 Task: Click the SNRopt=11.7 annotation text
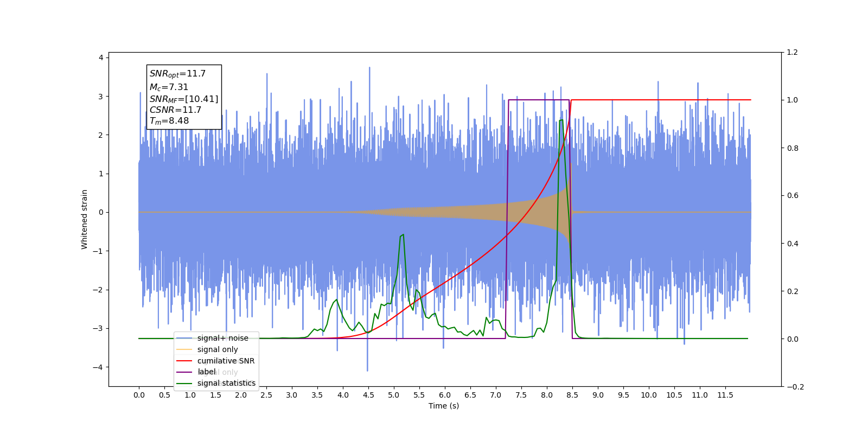click(177, 74)
